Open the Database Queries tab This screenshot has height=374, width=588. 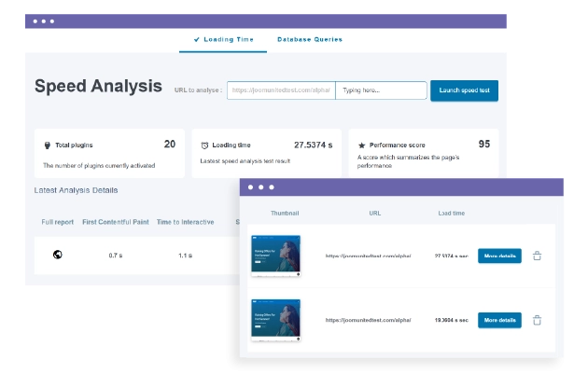310,39
